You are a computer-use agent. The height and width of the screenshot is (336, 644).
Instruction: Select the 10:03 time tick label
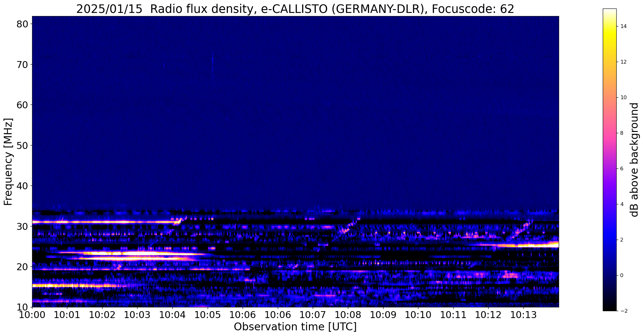pos(137,315)
